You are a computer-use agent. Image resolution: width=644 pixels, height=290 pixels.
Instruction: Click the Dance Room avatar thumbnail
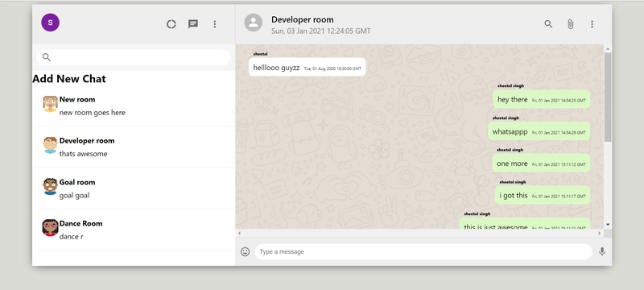coord(50,227)
